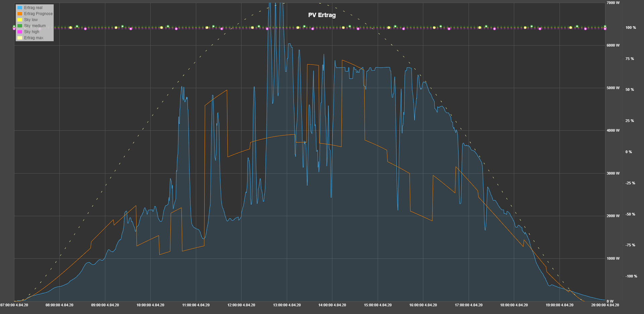Click the 5000 W axis label
Screen dimensions: 644x314
click(613, 88)
